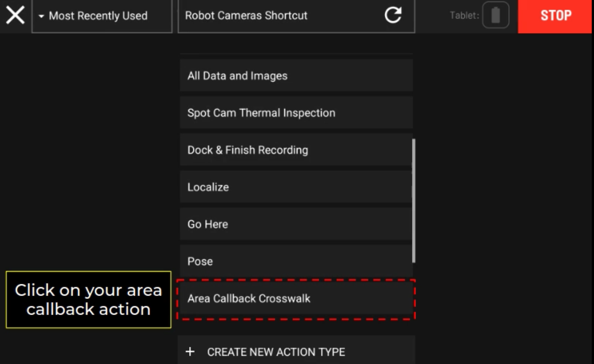
Task: Tap the tablet battery status icon
Action: point(495,15)
